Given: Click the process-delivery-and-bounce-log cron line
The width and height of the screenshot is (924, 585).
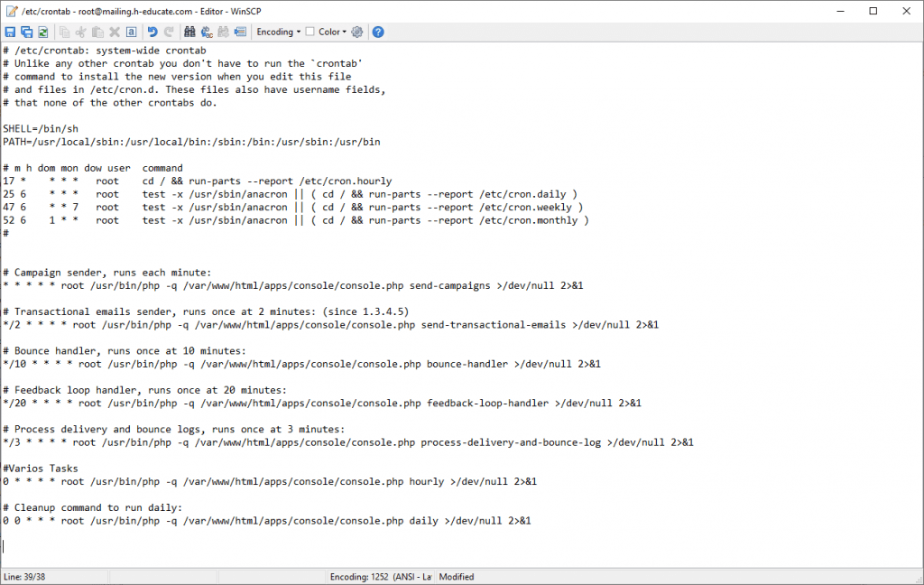Looking at the screenshot, I should [x=348, y=442].
